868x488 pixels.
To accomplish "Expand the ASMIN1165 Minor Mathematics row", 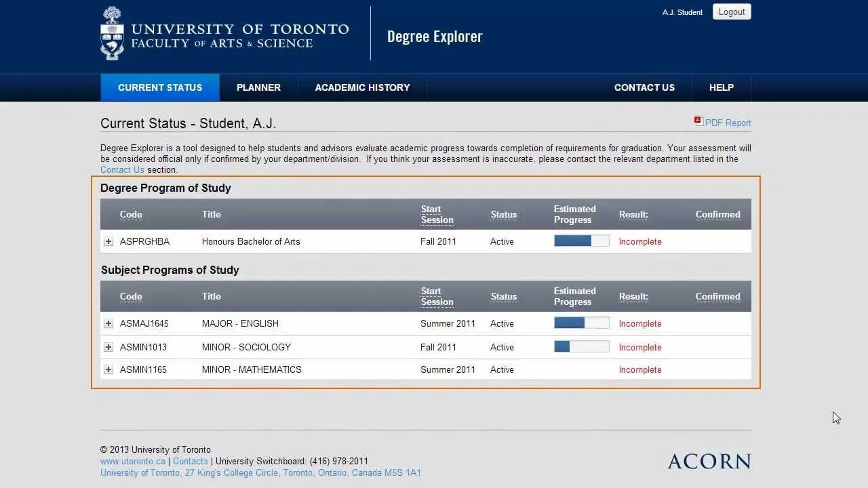I will pos(108,369).
